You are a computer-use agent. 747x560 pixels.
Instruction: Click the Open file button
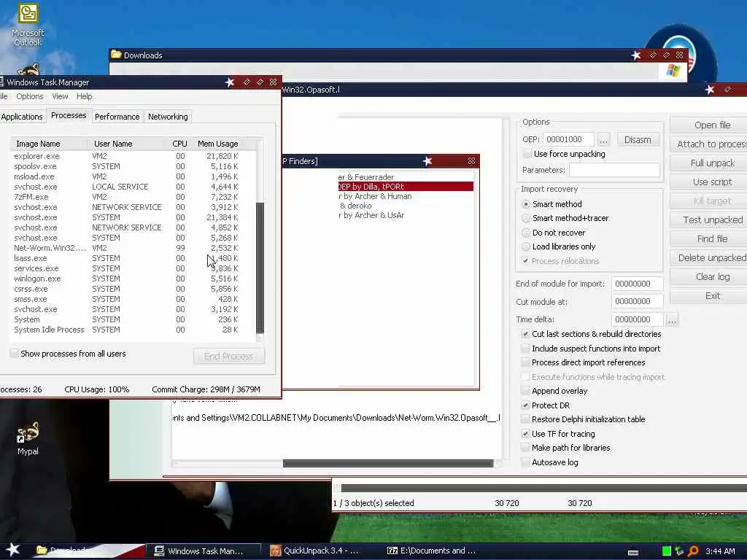[x=708, y=125]
